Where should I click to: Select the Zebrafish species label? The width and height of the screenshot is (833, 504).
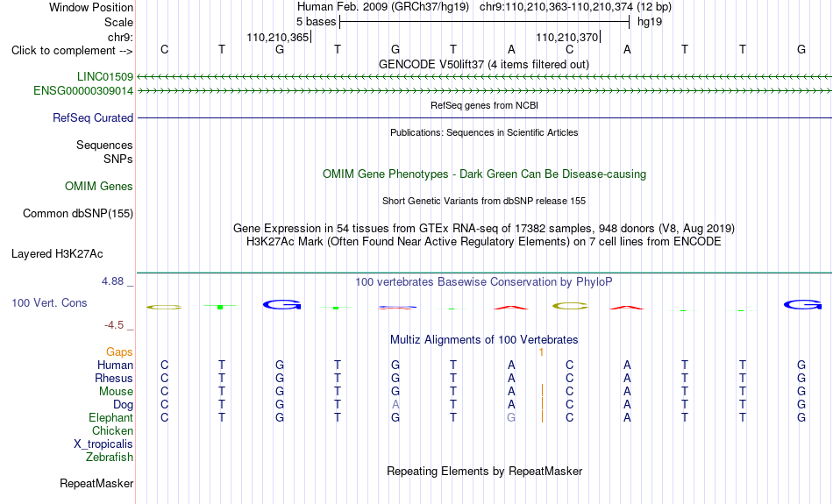pos(110,457)
